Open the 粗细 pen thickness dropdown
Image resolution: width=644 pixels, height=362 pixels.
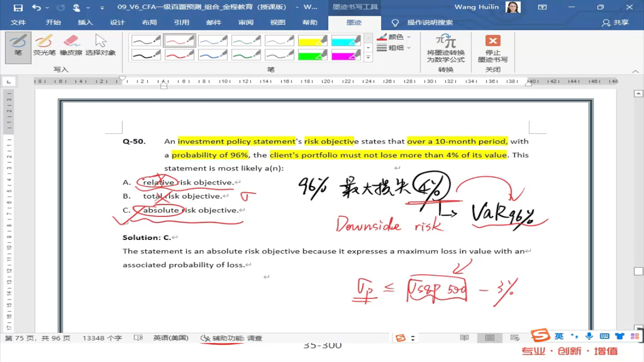394,48
